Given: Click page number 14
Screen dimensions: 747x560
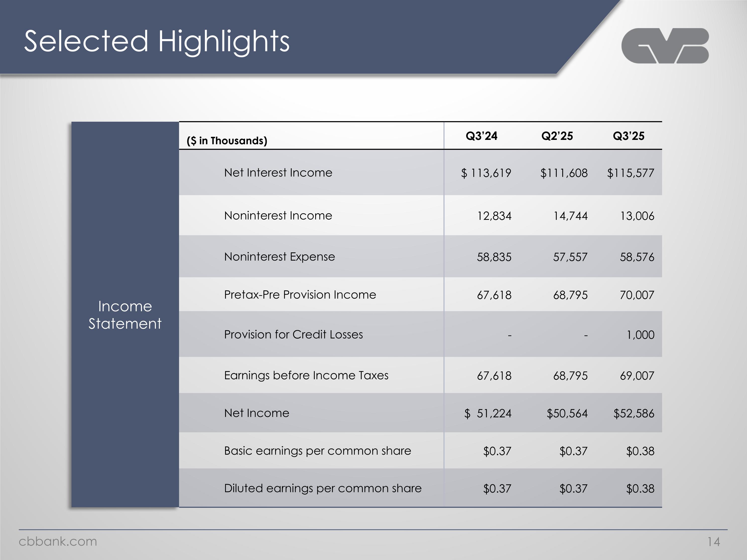Looking at the screenshot, I should (714, 542).
